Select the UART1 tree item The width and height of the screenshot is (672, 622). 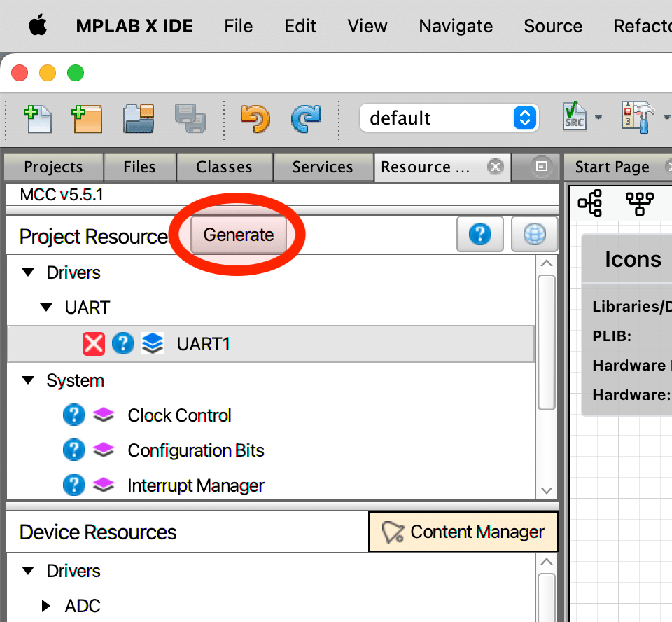tap(271, 344)
